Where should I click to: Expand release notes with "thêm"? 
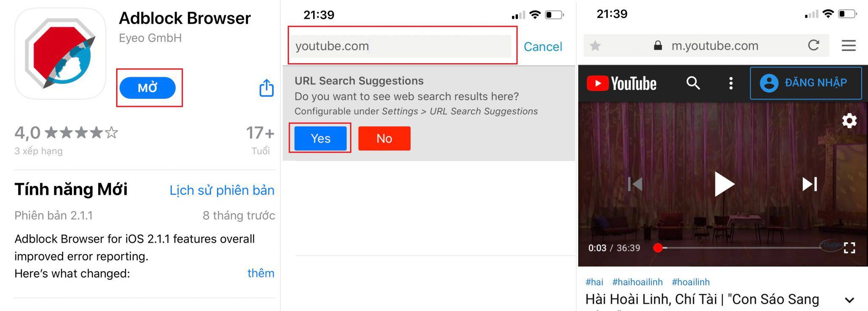point(261,273)
